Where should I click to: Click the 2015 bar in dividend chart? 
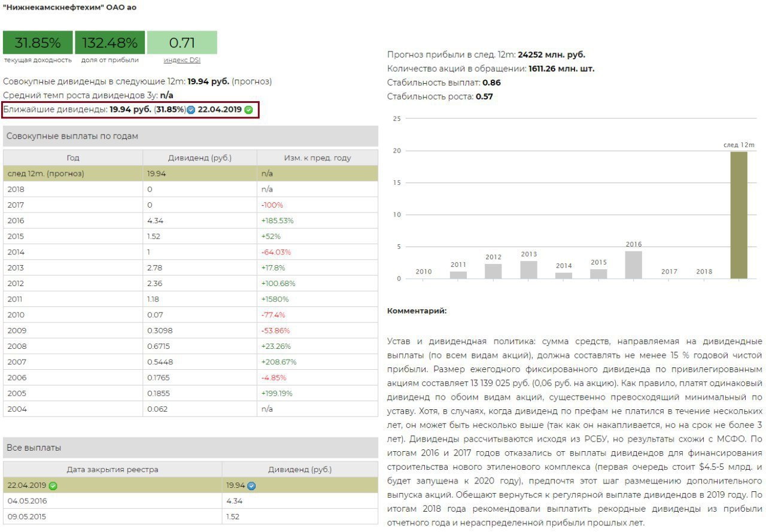[x=598, y=274]
